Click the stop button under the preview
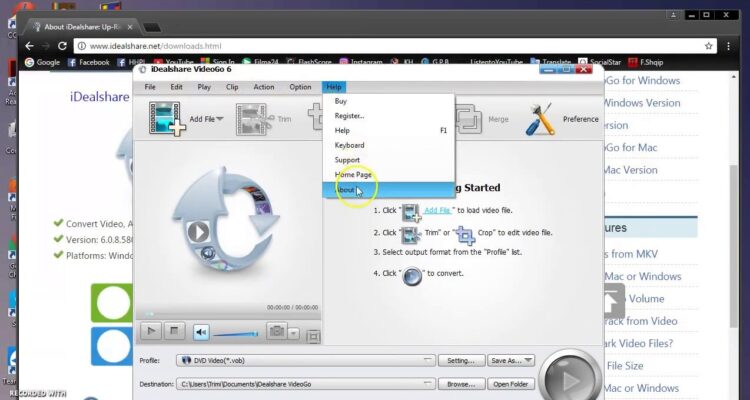This screenshot has height=400, width=750. [x=174, y=331]
